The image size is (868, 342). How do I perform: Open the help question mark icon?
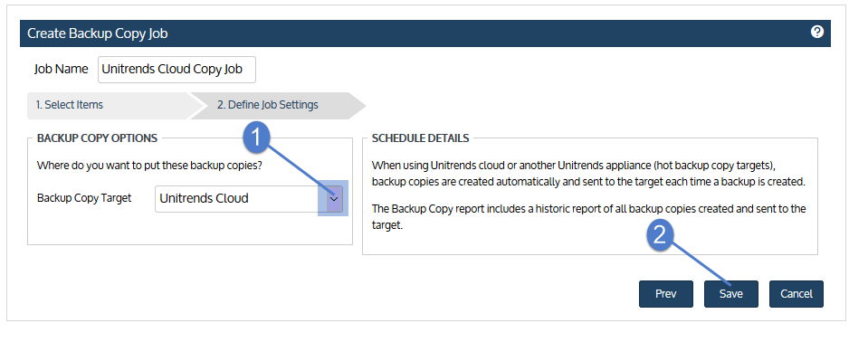pos(816,32)
